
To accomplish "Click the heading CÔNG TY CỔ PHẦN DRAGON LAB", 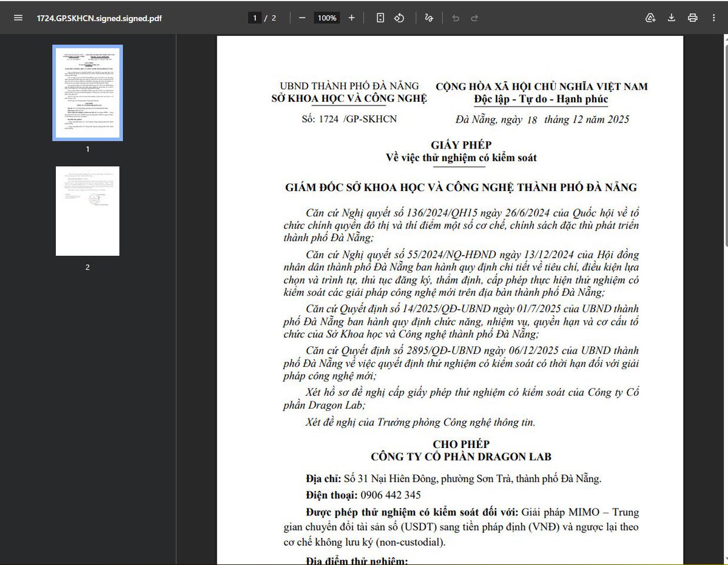I will click(x=461, y=456).
